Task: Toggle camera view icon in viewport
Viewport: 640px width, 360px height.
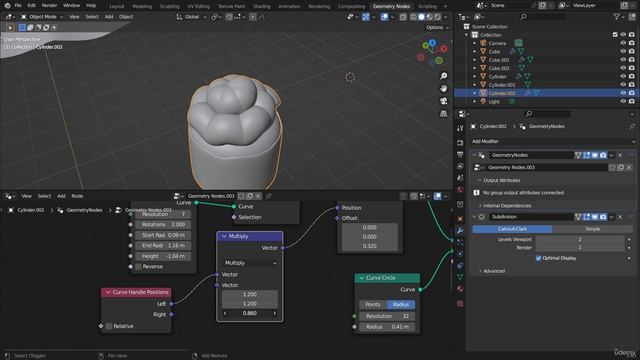Action: pos(443,101)
